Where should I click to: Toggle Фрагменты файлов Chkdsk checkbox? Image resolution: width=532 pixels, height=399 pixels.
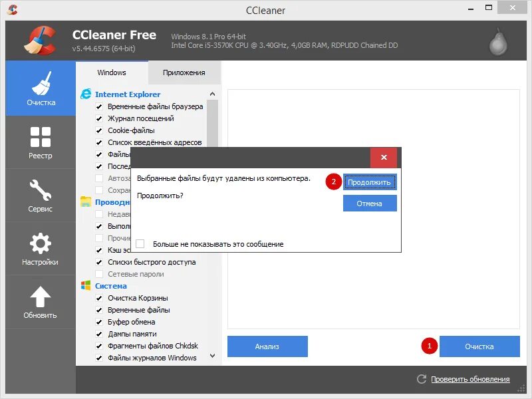tap(99, 346)
